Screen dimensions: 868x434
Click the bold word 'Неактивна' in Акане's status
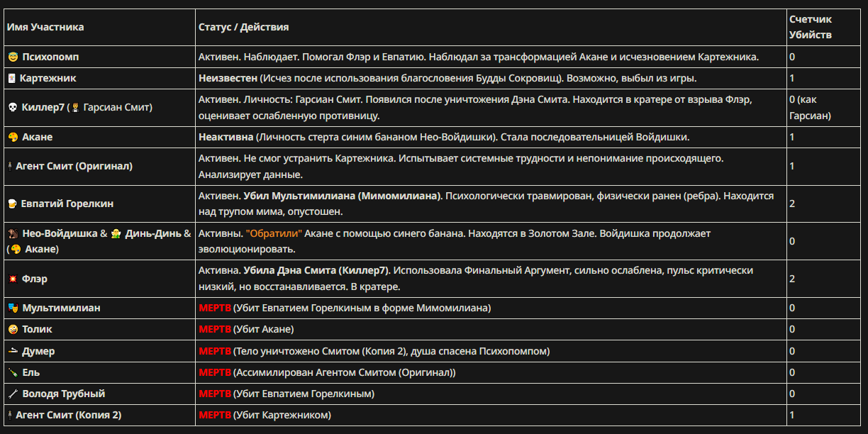coord(226,137)
